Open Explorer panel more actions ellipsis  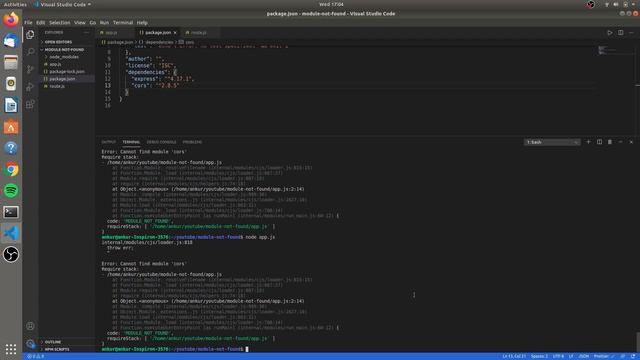(x=87, y=33)
